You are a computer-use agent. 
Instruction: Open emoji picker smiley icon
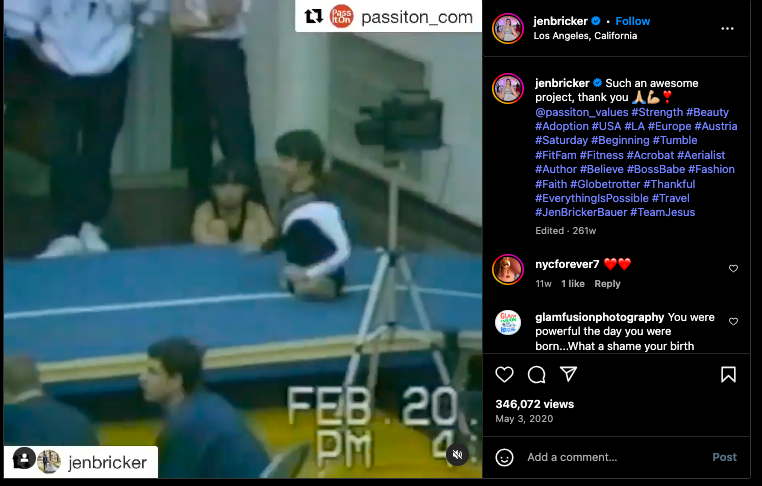point(504,457)
